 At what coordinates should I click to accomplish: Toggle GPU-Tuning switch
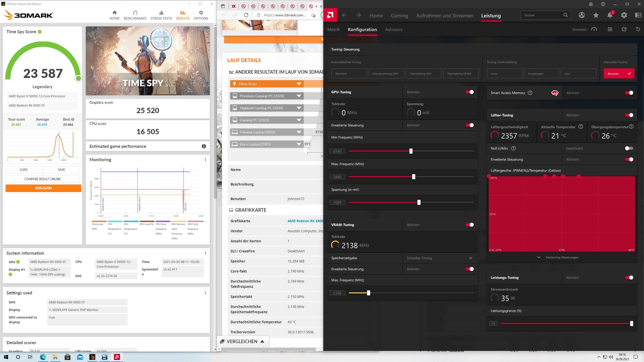coord(469,92)
